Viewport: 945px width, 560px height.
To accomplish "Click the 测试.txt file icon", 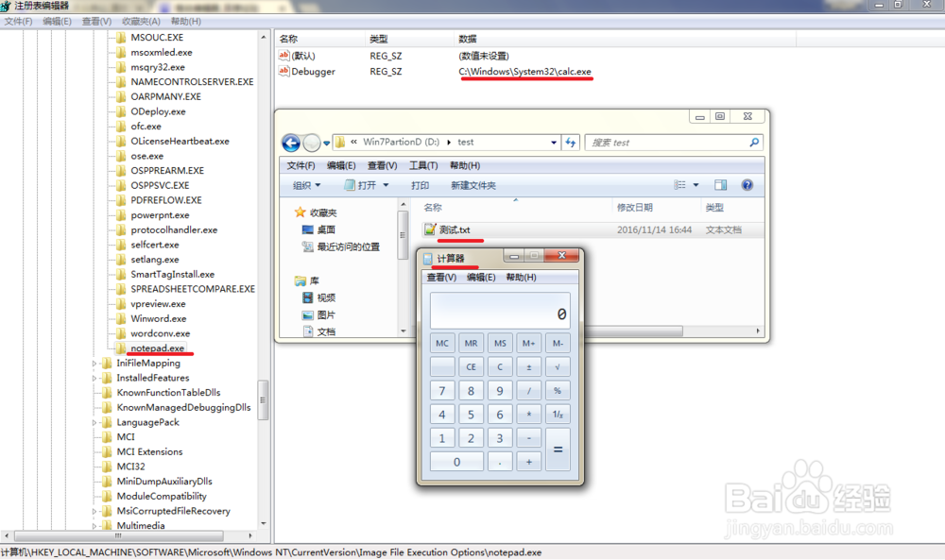I will coord(430,229).
